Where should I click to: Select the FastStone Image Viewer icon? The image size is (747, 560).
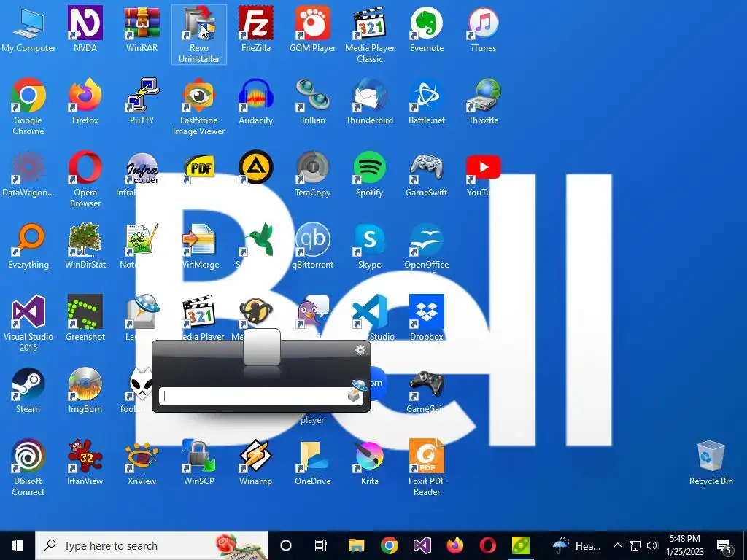199,107
